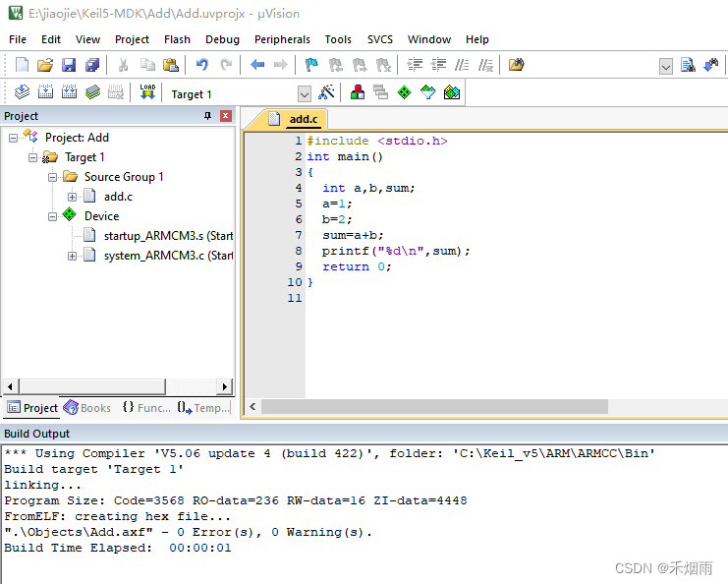The width and height of the screenshot is (728, 584).
Task: Switch to the Books tab
Action: (x=87, y=407)
